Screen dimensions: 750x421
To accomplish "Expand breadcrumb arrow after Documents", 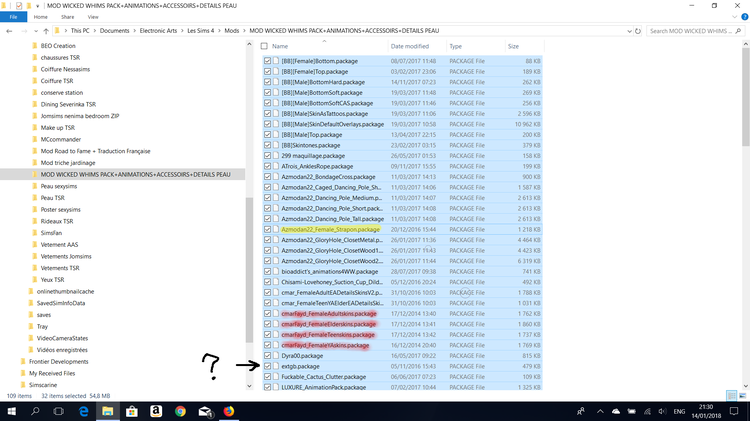I will point(134,31).
